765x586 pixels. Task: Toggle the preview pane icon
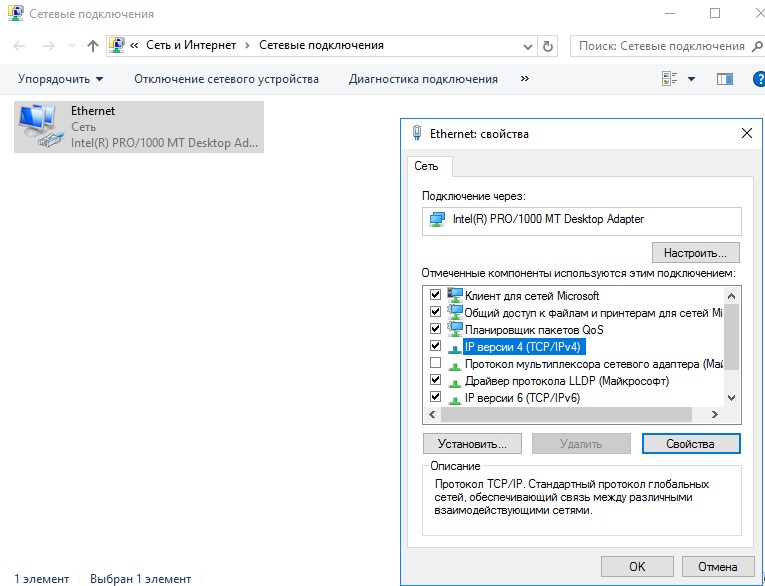pyautogui.click(x=725, y=79)
